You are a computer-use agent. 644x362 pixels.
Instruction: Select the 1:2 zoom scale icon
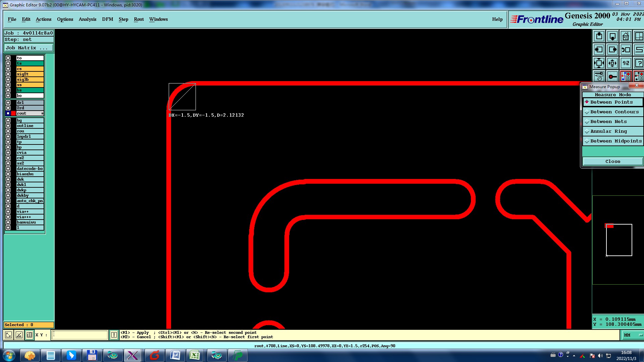tap(626, 63)
